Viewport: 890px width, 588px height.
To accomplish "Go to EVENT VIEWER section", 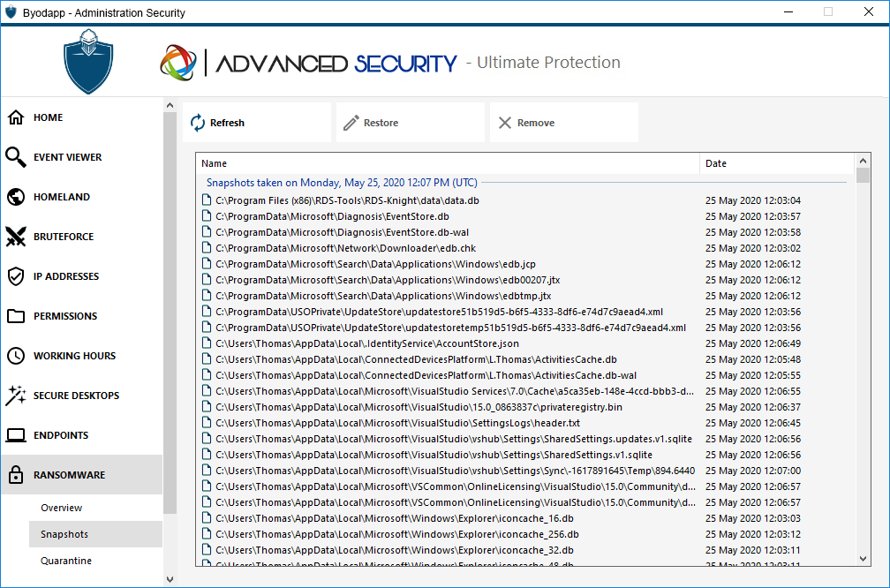I will (82, 157).
